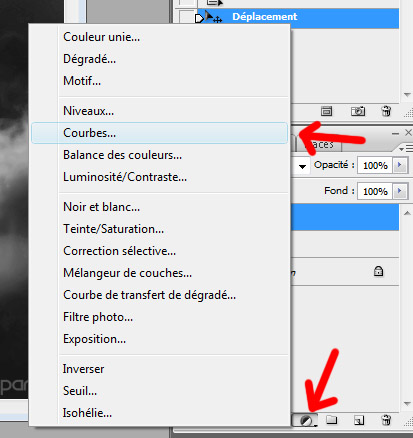Select Luminosité/Contraste... adjustment
Viewport: 413px width, 438px height.
click(125, 177)
